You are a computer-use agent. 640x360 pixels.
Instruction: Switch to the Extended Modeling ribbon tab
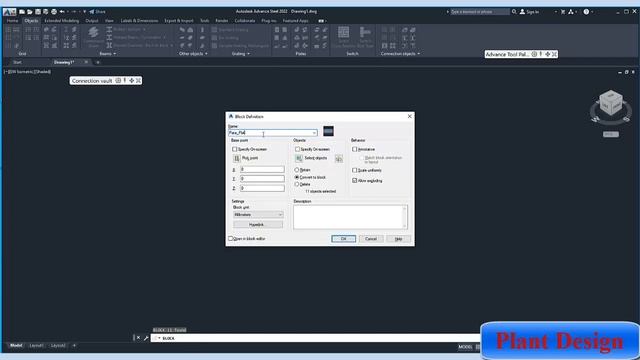point(62,21)
